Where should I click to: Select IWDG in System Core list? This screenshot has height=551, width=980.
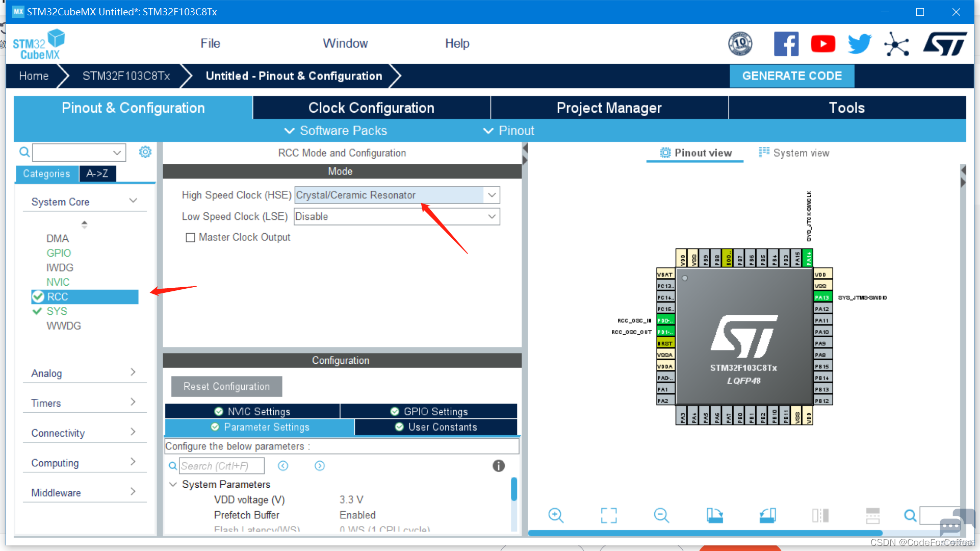pyautogui.click(x=60, y=267)
